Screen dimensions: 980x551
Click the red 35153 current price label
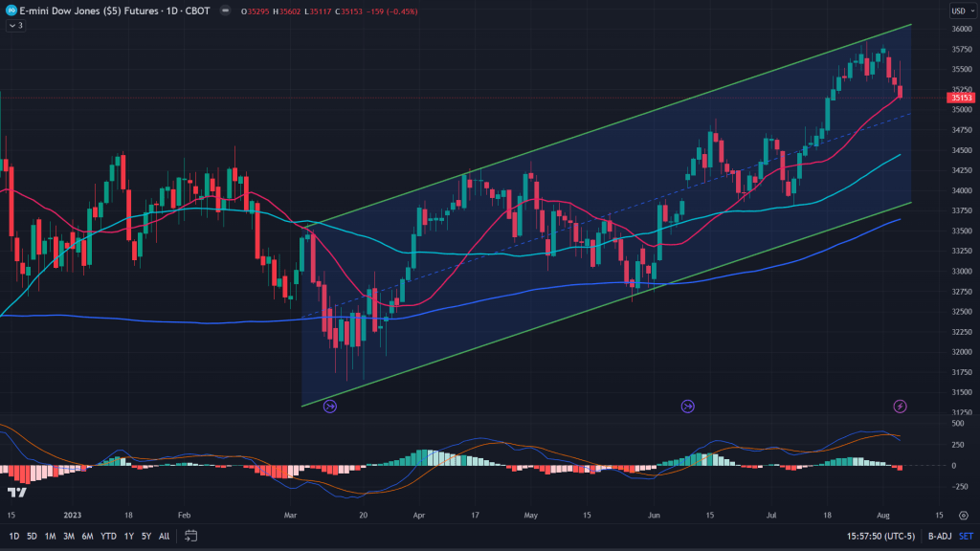pos(960,98)
